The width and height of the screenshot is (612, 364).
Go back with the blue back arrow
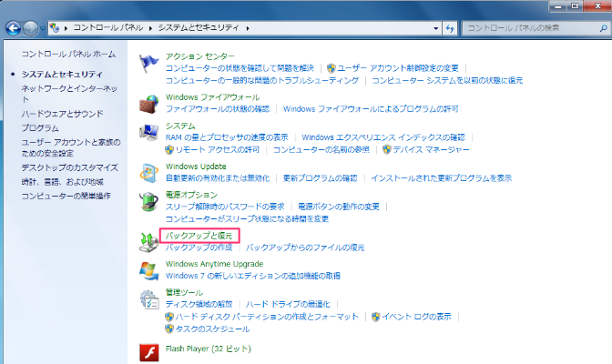tap(14, 28)
